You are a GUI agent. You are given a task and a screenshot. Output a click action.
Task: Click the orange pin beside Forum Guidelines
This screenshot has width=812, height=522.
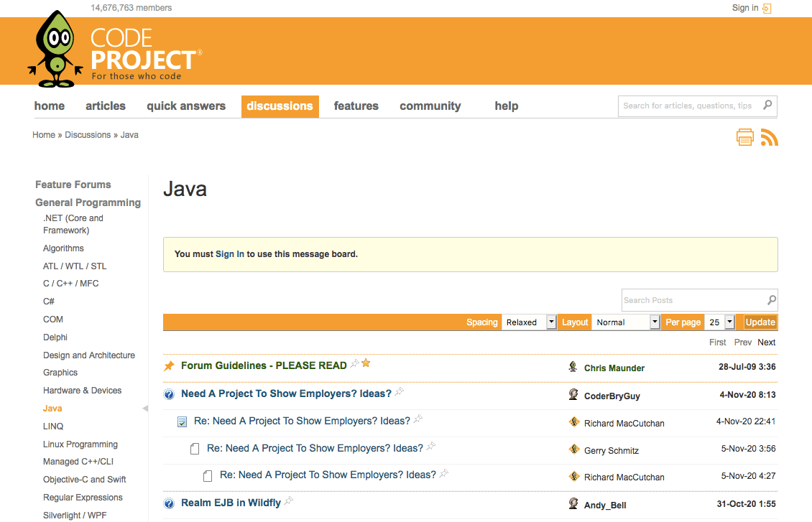(x=170, y=365)
